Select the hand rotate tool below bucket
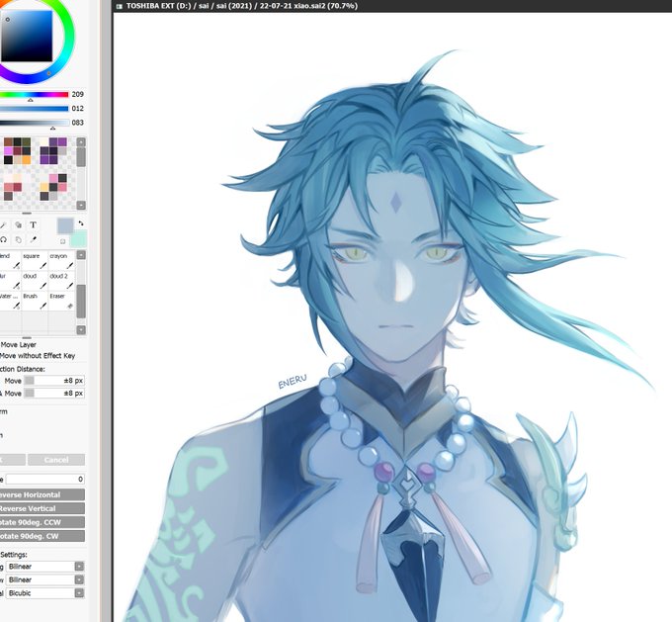Screen dimensions: 672x622 point(19,239)
